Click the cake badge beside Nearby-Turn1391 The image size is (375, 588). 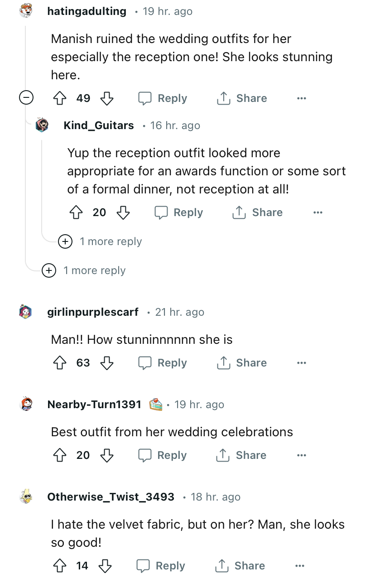(x=156, y=404)
